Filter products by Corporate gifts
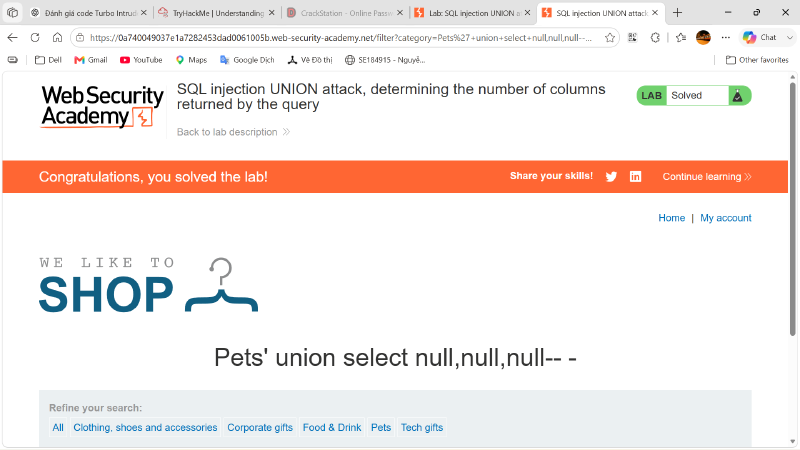Image resolution: width=800 pixels, height=450 pixels. [260, 427]
